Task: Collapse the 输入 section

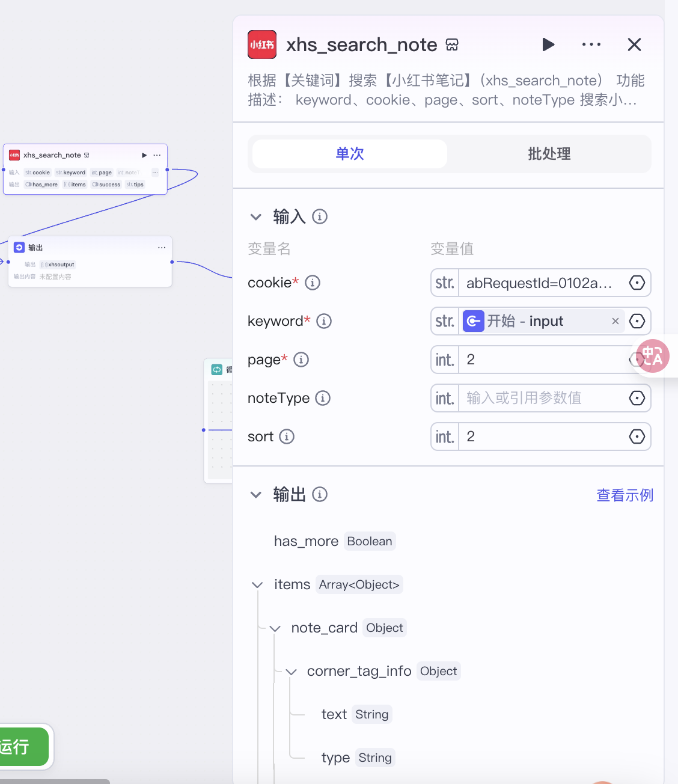Action: coord(256,217)
